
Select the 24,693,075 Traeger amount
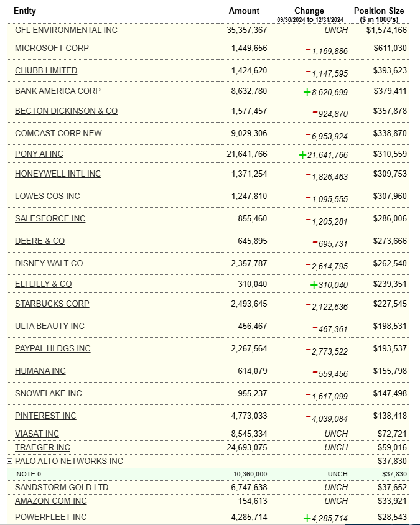click(247, 448)
